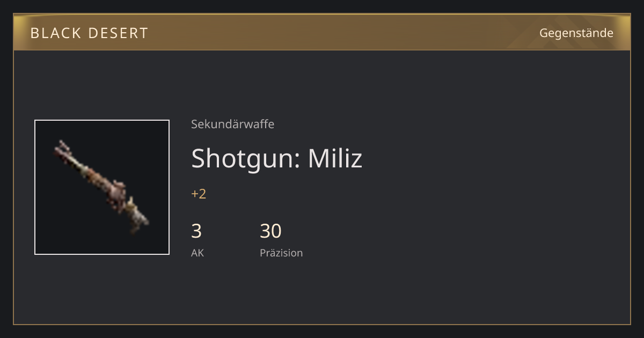Select the Sekundärwaffe category label
This screenshot has height=338, width=644.
[x=232, y=124]
